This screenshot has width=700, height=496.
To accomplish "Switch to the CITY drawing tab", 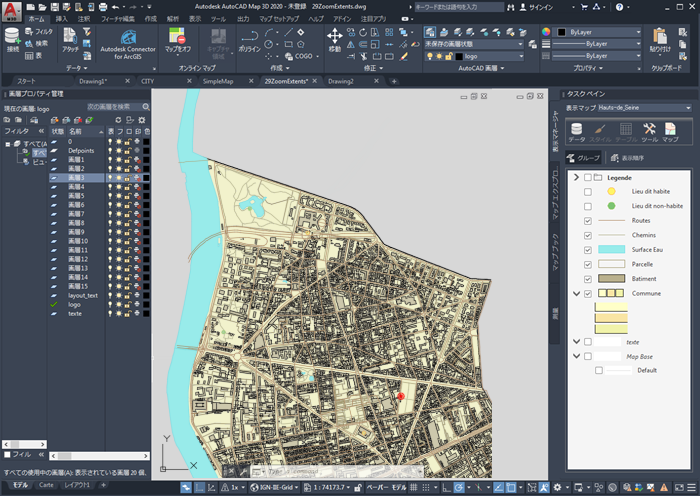I will click(147, 81).
